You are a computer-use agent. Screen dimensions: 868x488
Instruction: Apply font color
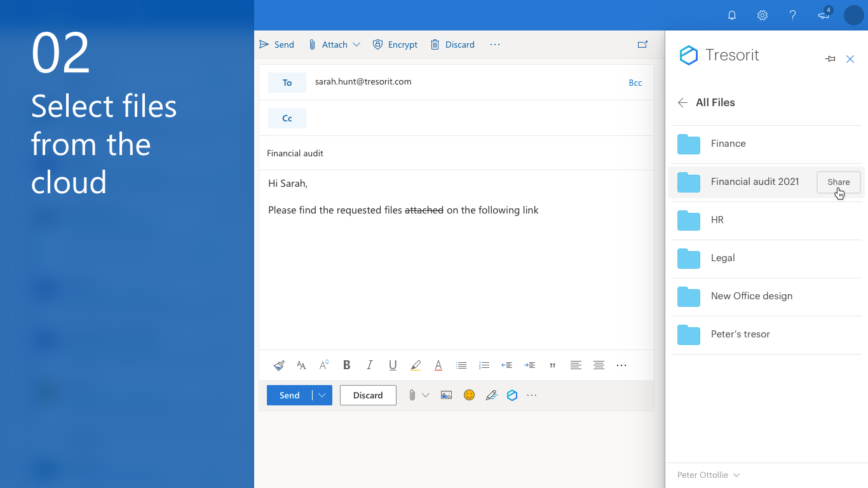tap(438, 365)
